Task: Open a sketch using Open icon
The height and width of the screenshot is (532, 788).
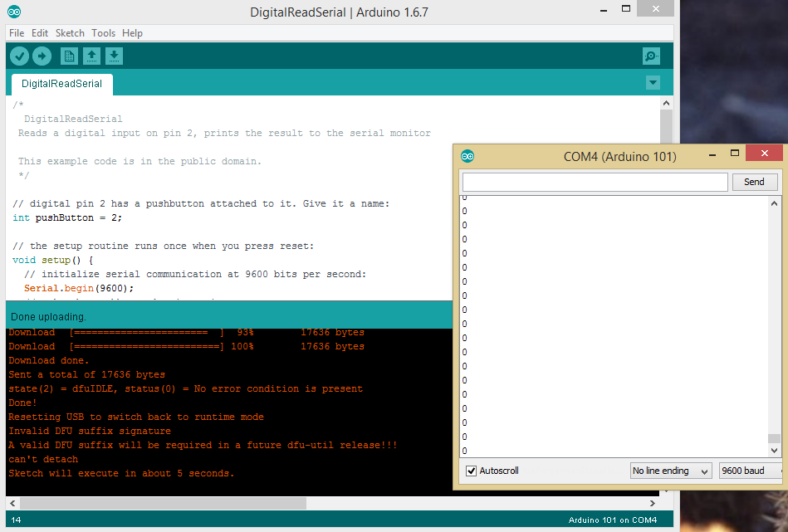Action: click(x=92, y=56)
